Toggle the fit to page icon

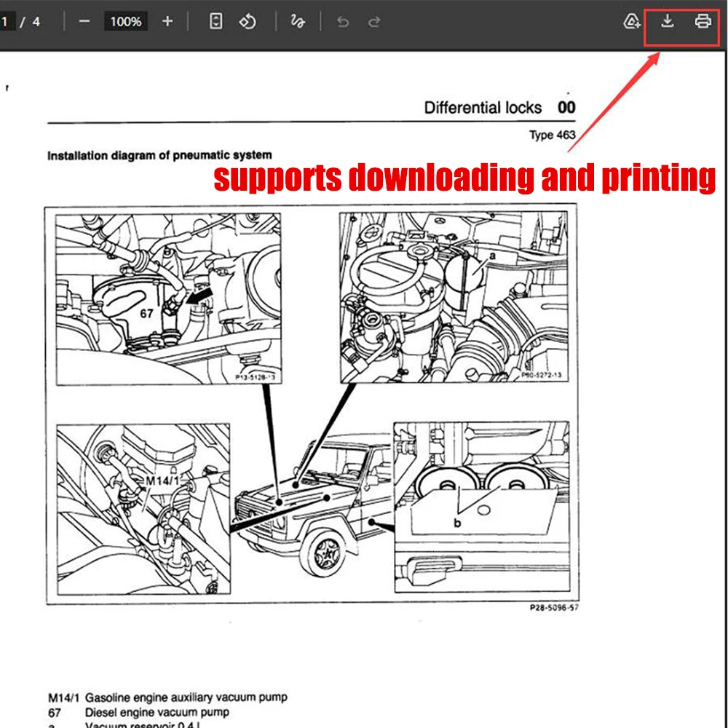pyautogui.click(x=215, y=22)
